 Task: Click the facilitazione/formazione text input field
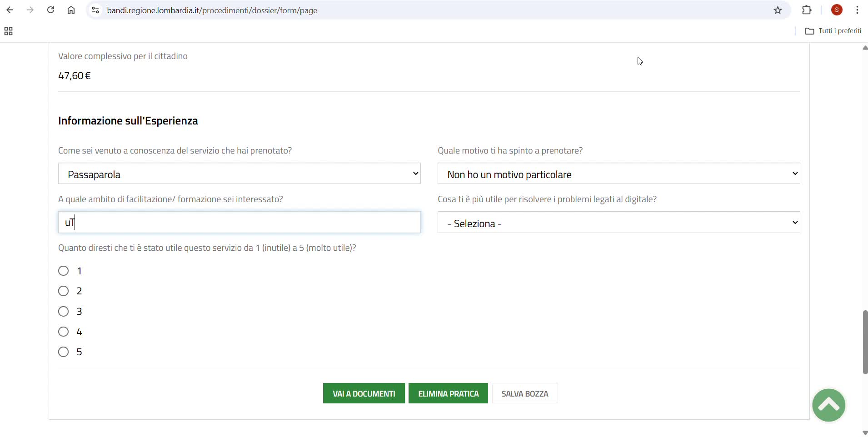pos(239,223)
